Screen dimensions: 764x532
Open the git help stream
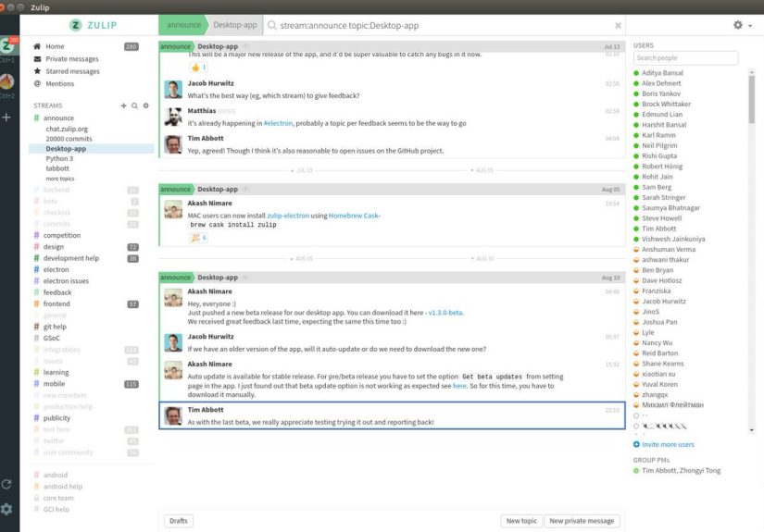(55, 327)
